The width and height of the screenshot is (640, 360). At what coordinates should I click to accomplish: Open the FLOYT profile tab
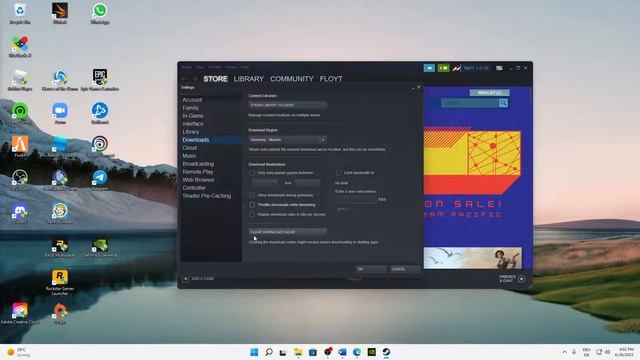(x=331, y=79)
